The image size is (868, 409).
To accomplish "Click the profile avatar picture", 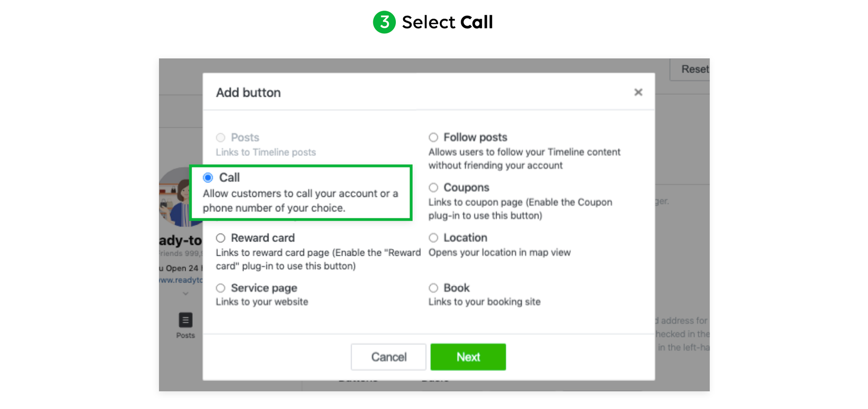I will 181,197.
